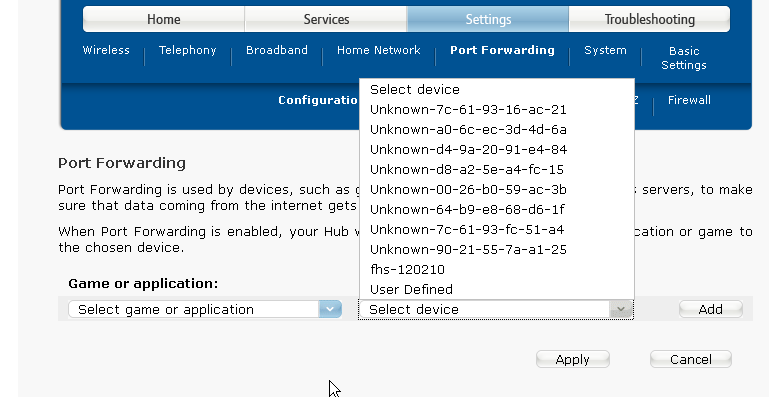Open Home Network settings
The height and width of the screenshot is (397, 769).
click(x=379, y=50)
